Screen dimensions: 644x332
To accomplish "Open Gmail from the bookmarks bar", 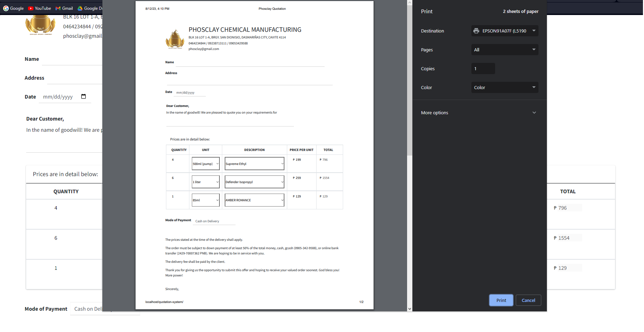I will point(64,8).
